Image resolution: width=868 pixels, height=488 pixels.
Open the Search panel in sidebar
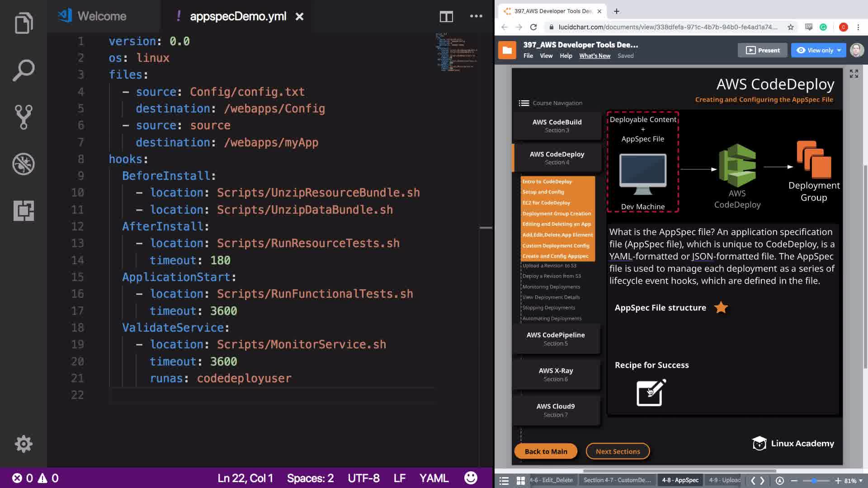click(x=24, y=70)
